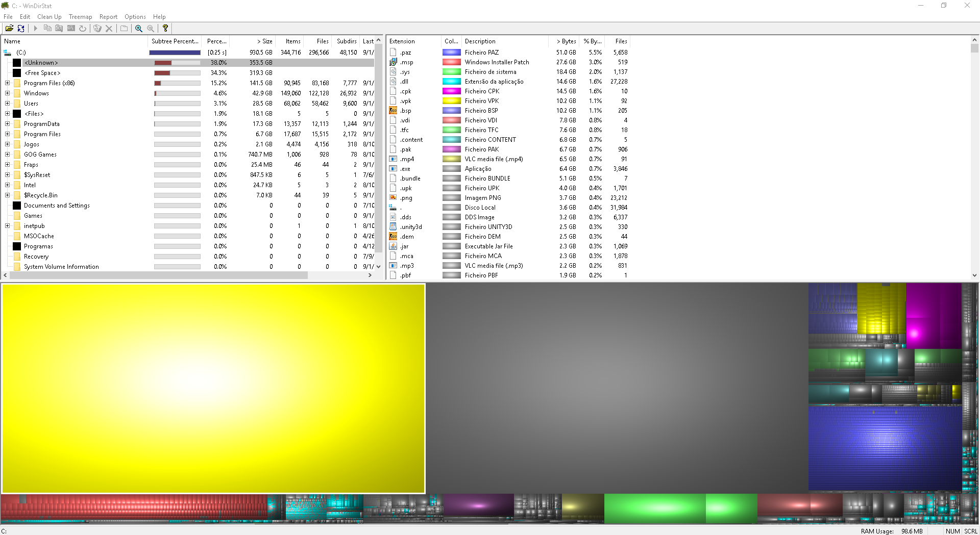Screen dimensions: 980x535
Task: Click the Open Item play-arrow icon
Action: 35,29
